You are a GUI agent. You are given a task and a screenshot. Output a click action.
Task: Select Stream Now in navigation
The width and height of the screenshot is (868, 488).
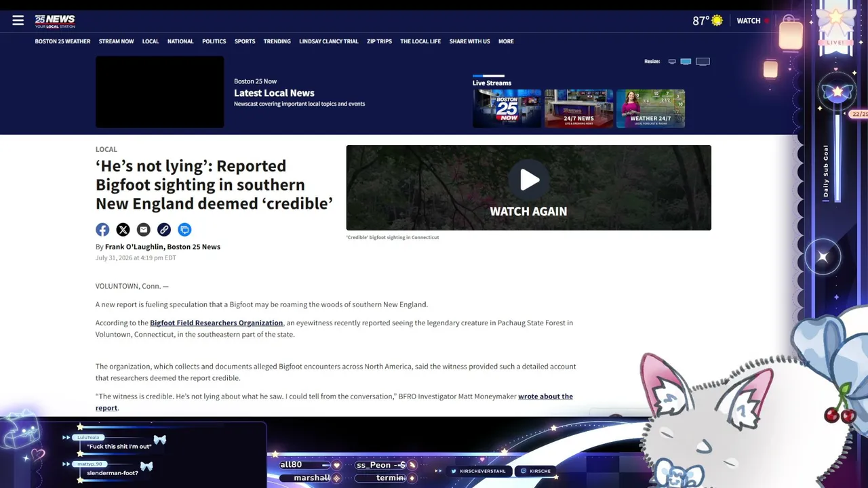pos(116,41)
